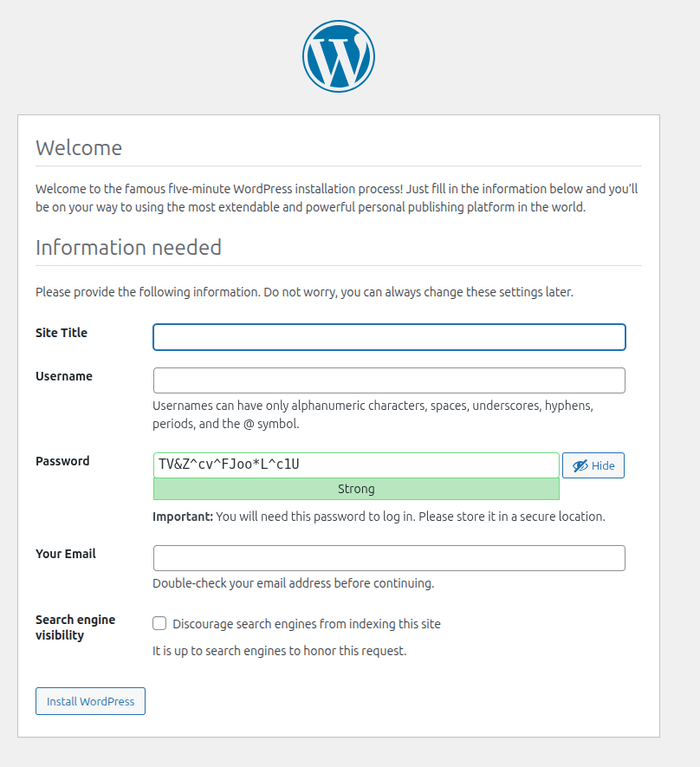Click the Your Email input field
Image resolution: width=700 pixels, height=767 pixels.
tap(389, 557)
